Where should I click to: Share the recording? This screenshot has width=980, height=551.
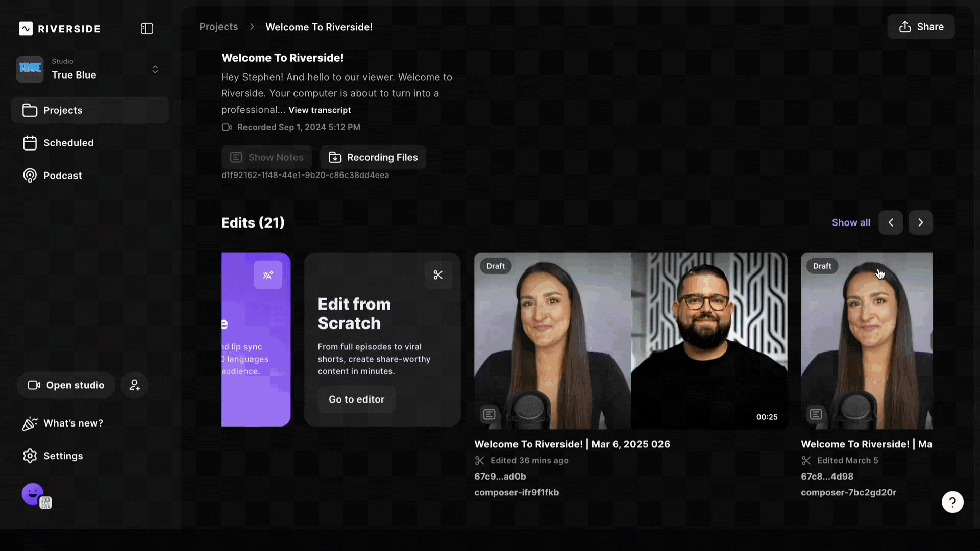pos(921,27)
